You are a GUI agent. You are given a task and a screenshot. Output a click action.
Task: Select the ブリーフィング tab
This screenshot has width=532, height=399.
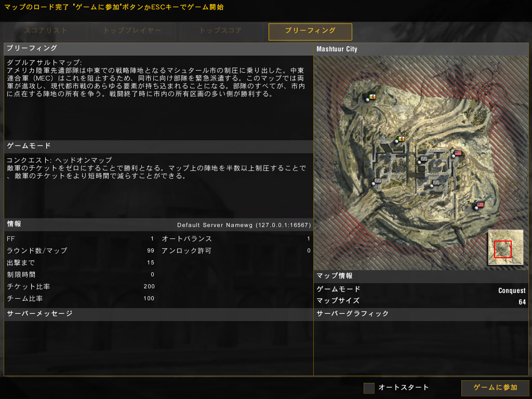310,32
